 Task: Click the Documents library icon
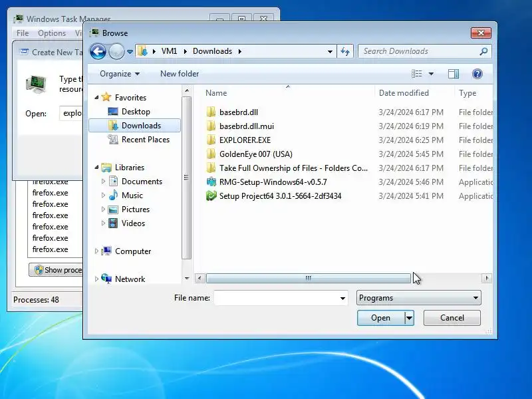pos(113,181)
